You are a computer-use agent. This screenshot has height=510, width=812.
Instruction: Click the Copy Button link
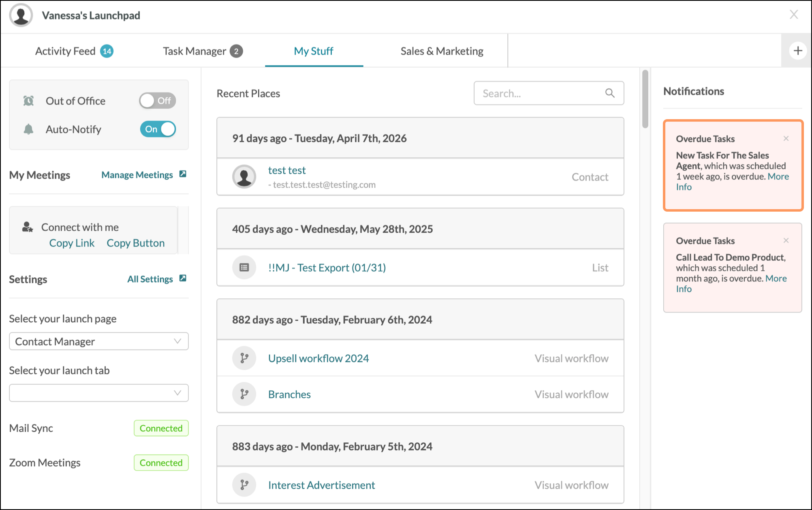pyautogui.click(x=136, y=243)
